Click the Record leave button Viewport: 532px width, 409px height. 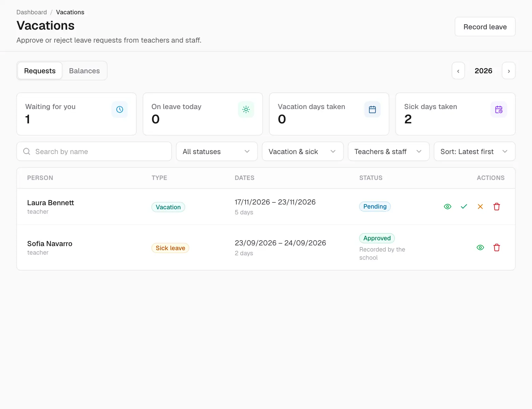485,27
